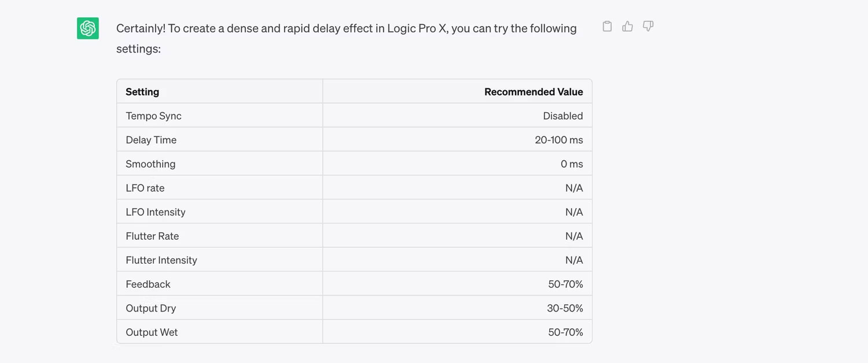868x363 pixels.
Task: Select the 20-100 ms value
Action: [x=559, y=140]
